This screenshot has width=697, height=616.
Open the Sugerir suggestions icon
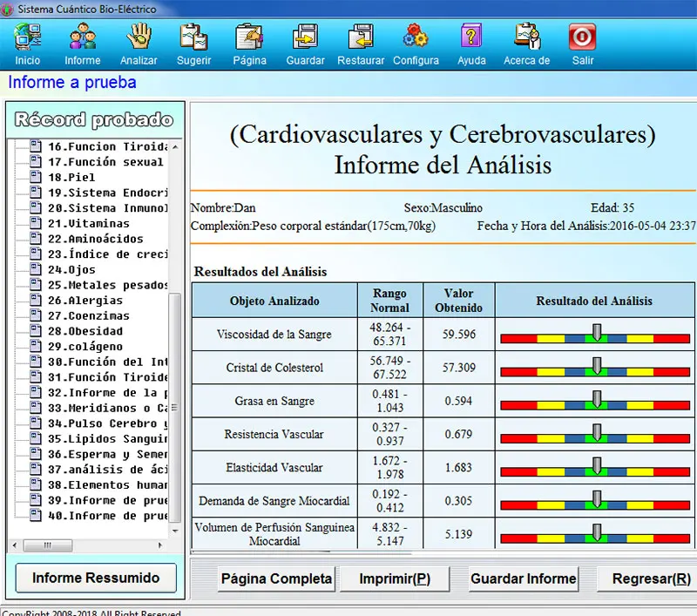[193, 38]
